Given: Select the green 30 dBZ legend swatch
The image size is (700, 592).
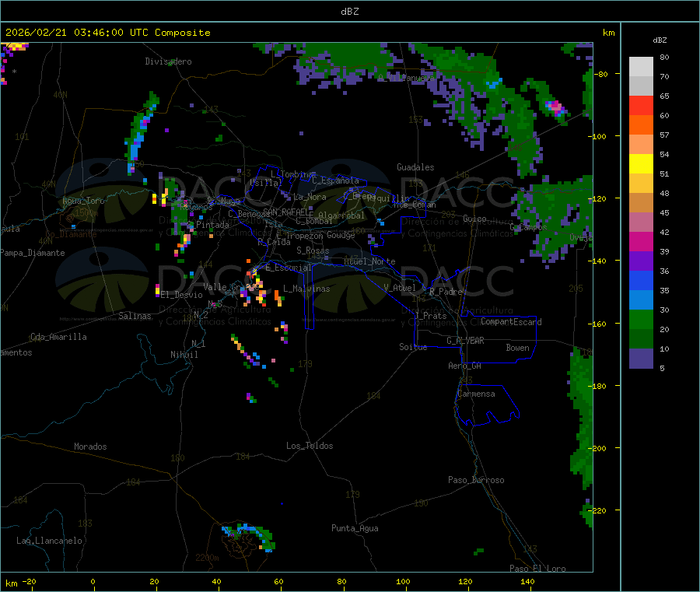Looking at the screenshot, I should [641, 319].
